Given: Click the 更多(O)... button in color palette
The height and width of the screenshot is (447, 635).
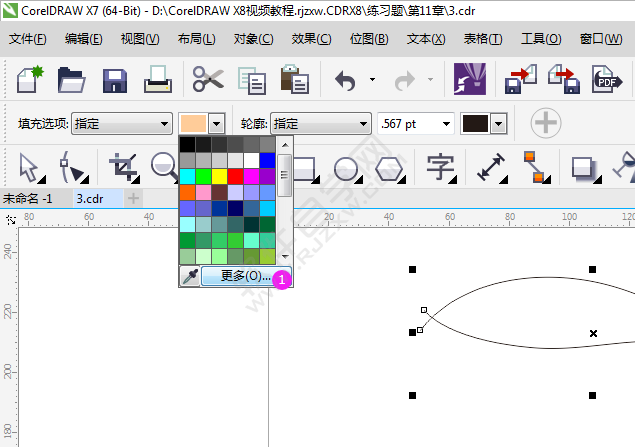Looking at the screenshot, I should [x=246, y=276].
